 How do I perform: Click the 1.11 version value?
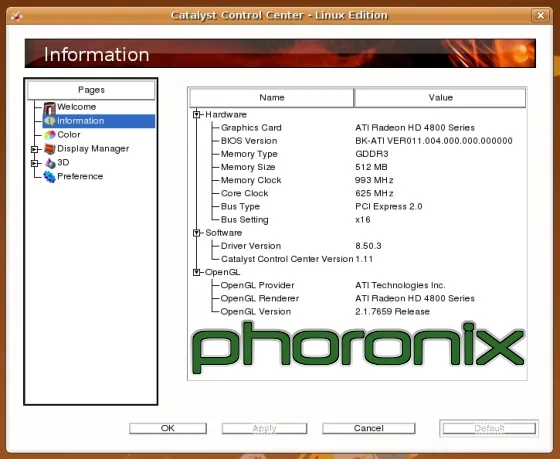click(x=364, y=259)
